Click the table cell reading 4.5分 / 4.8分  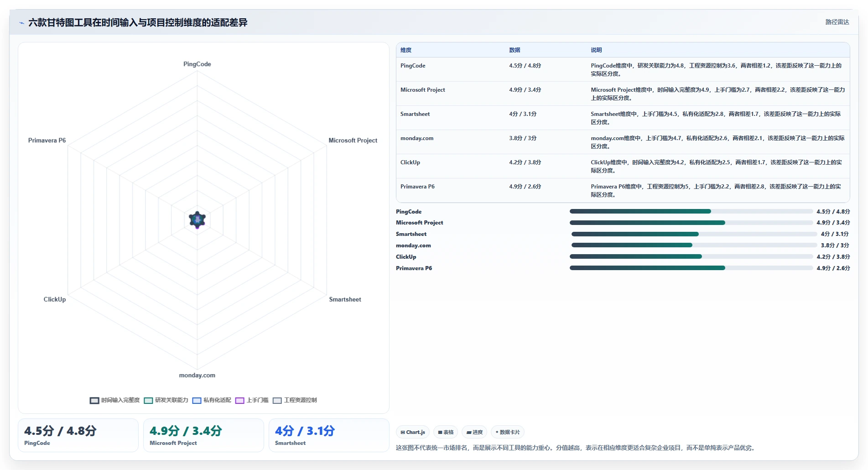pos(525,66)
